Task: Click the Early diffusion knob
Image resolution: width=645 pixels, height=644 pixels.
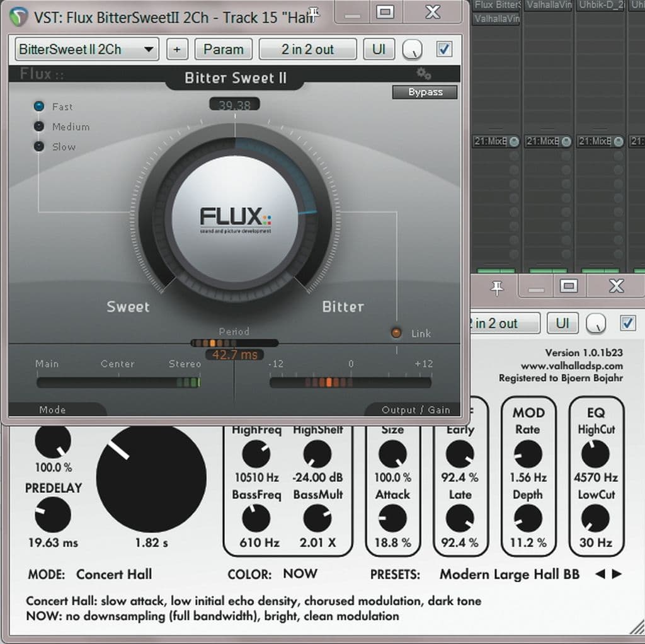Action: pyautogui.click(x=460, y=454)
